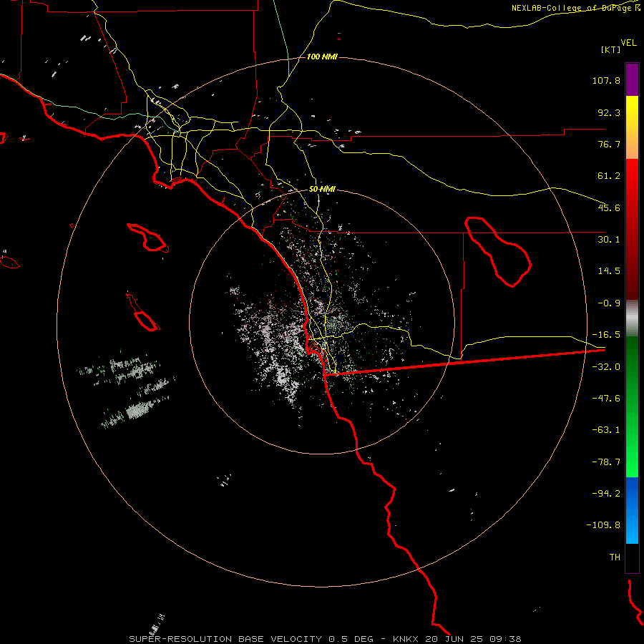Click the 14.5 velocity scale value

609,271
